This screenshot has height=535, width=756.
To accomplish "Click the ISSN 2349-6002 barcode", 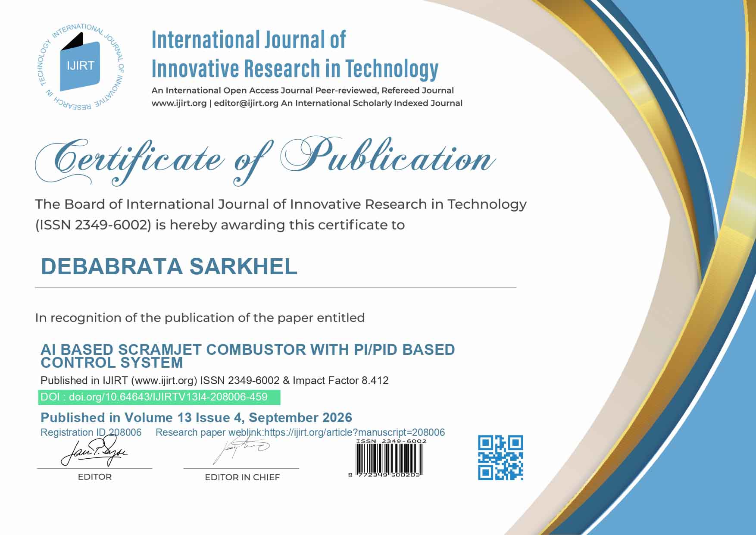I will click(x=388, y=457).
